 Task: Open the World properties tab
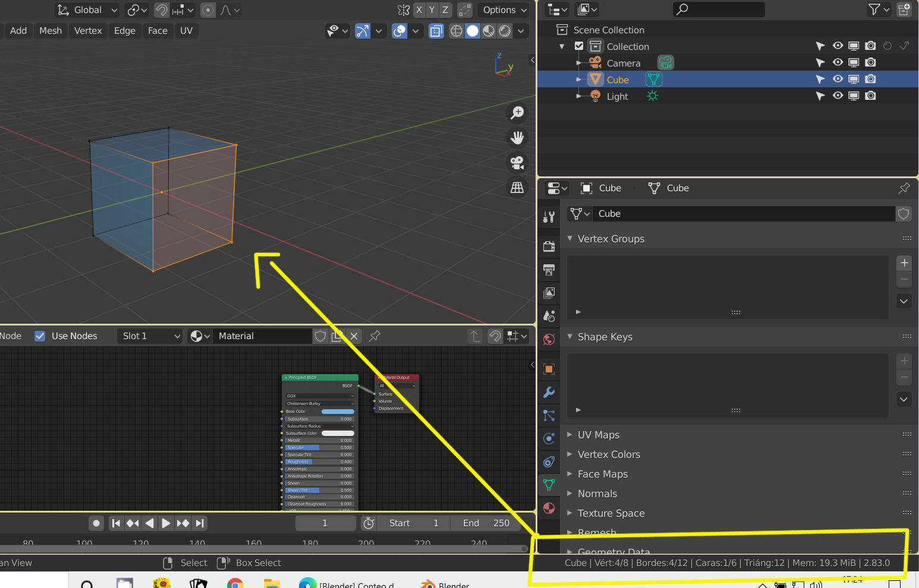pyautogui.click(x=549, y=339)
